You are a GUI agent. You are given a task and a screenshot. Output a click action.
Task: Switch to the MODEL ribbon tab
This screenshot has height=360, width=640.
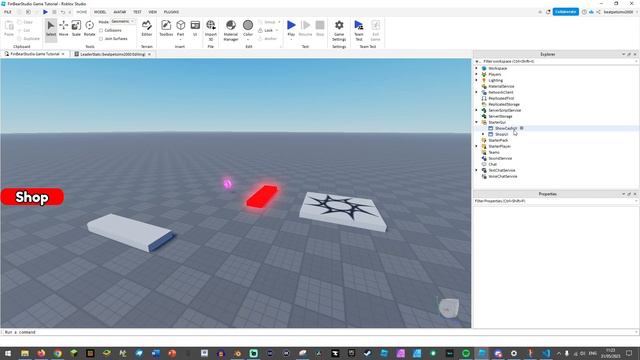click(x=100, y=12)
